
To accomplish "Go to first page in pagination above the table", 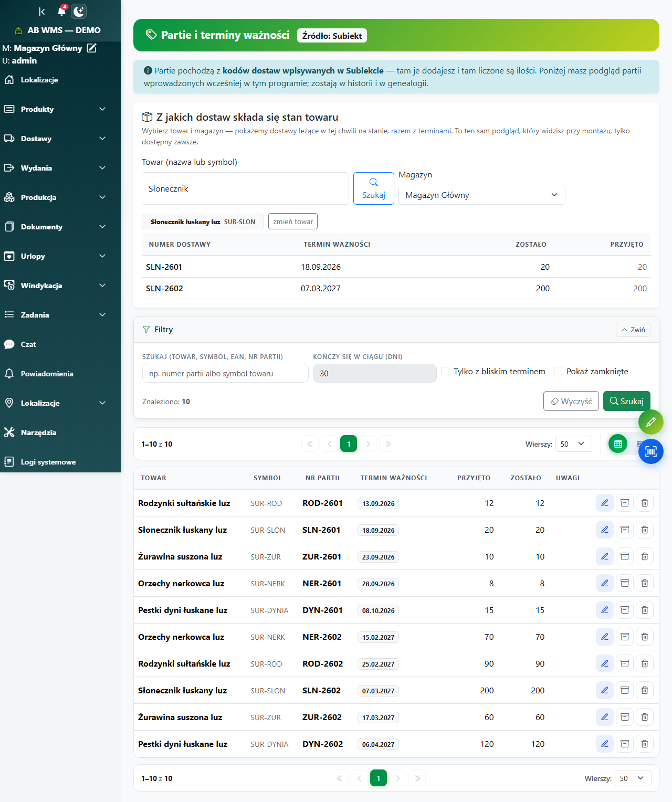I will (x=310, y=444).
